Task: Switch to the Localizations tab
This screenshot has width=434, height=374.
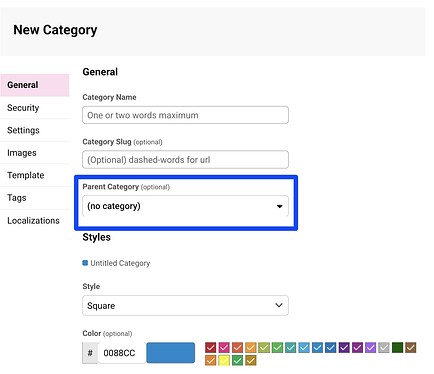Action: pos(35,221)
